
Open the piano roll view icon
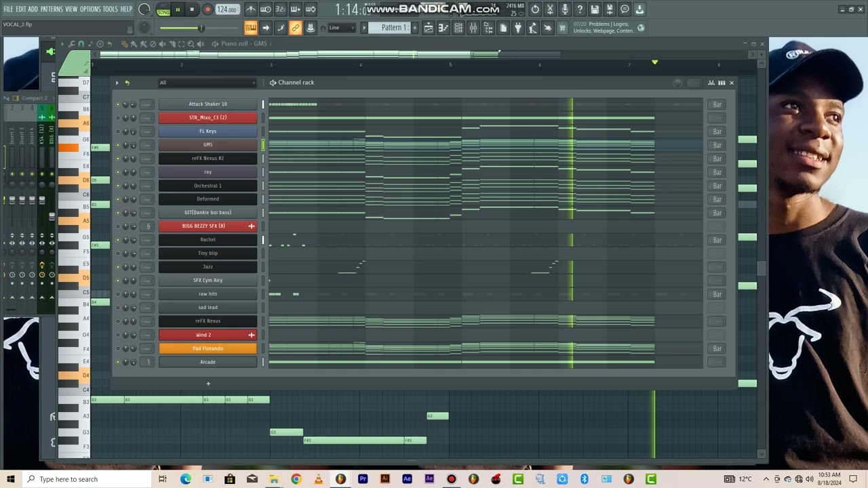(443, 28)
